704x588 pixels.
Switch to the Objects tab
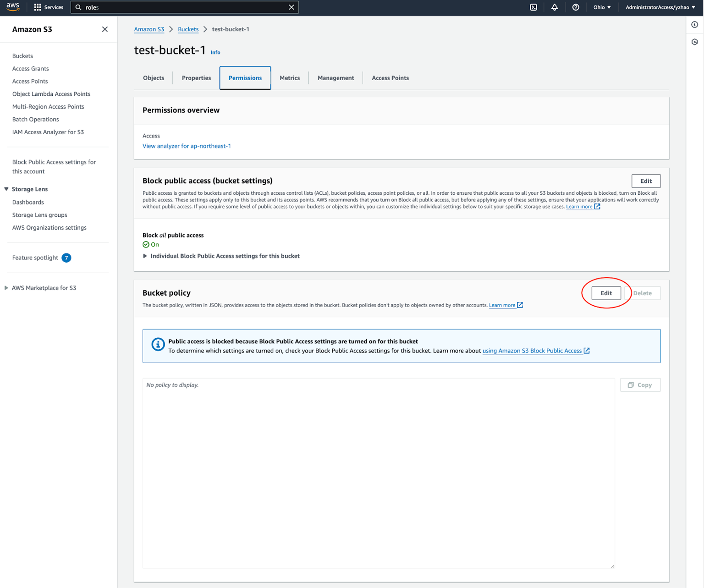coord(154,78)
